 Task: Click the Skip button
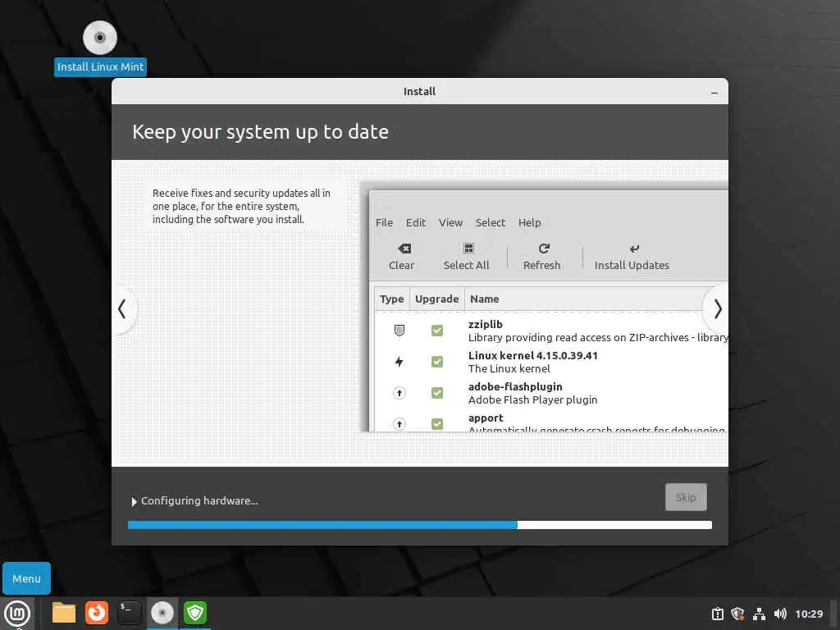point(686,497)
